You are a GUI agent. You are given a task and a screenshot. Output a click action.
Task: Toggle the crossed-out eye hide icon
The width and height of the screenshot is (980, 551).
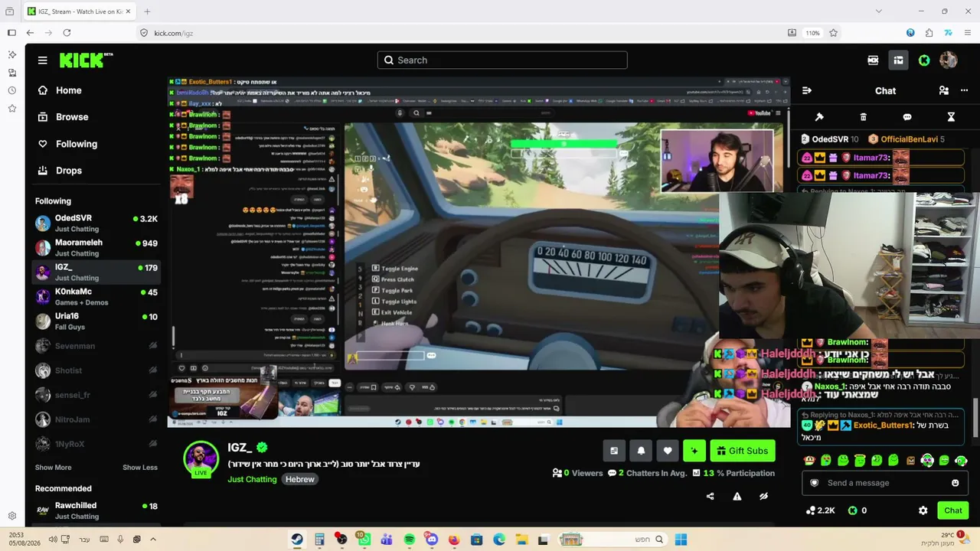(763, 496)
